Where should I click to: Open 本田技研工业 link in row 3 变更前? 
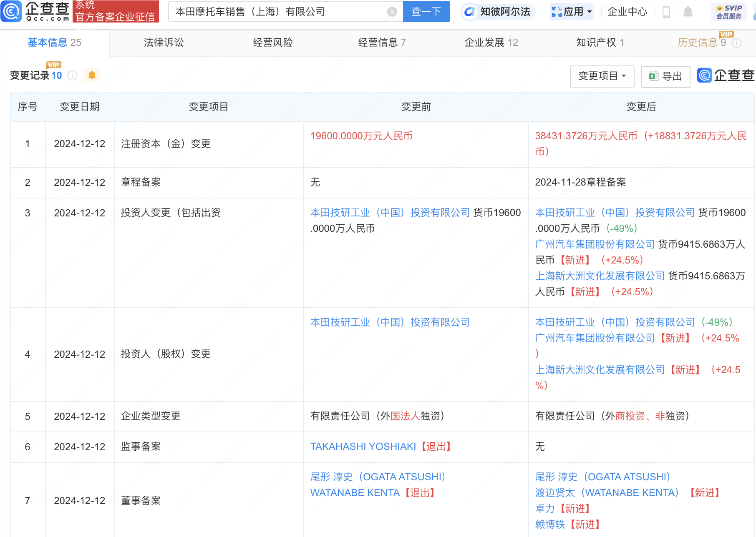390,213
